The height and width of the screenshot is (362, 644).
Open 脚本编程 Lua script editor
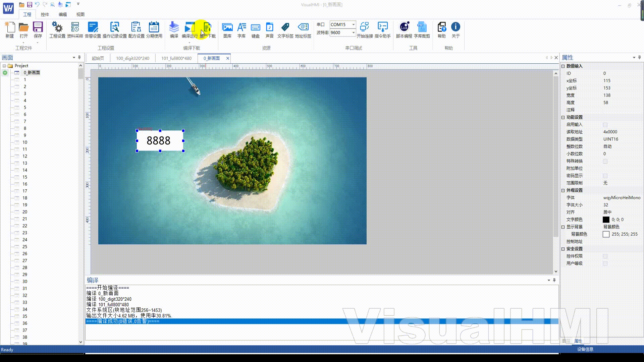(x=404, y=30)
